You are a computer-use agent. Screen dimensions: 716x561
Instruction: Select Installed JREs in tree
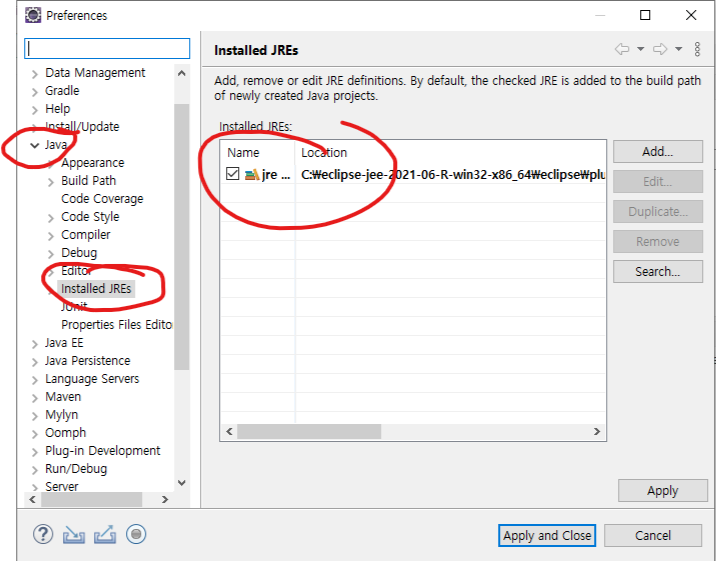(x=96, y=289)
